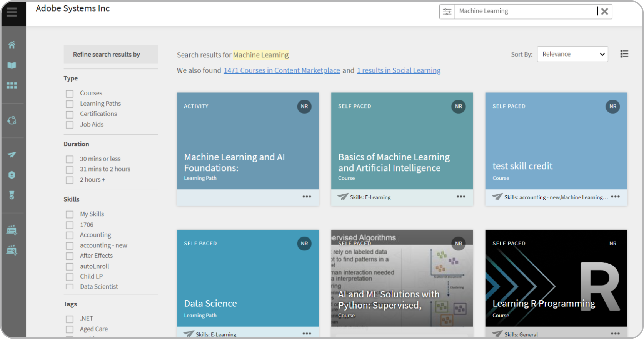Open My Learning book icon in sidebar
This screenshot has height=339, width=644.
click(12, 65)
